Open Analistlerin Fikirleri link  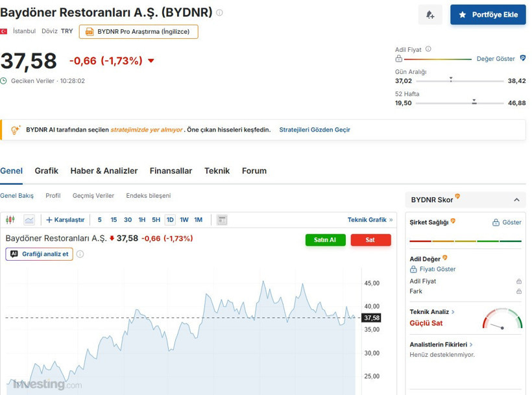tap(441, 344)
